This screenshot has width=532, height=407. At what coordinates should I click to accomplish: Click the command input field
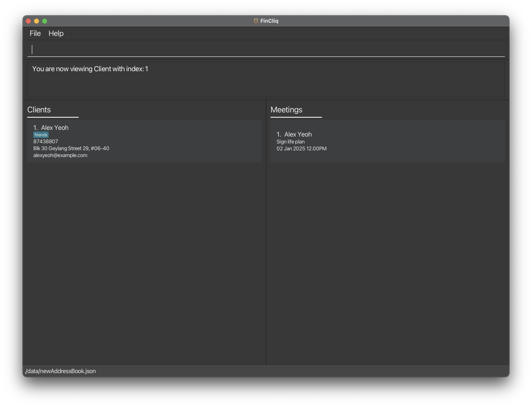point(266,50)
